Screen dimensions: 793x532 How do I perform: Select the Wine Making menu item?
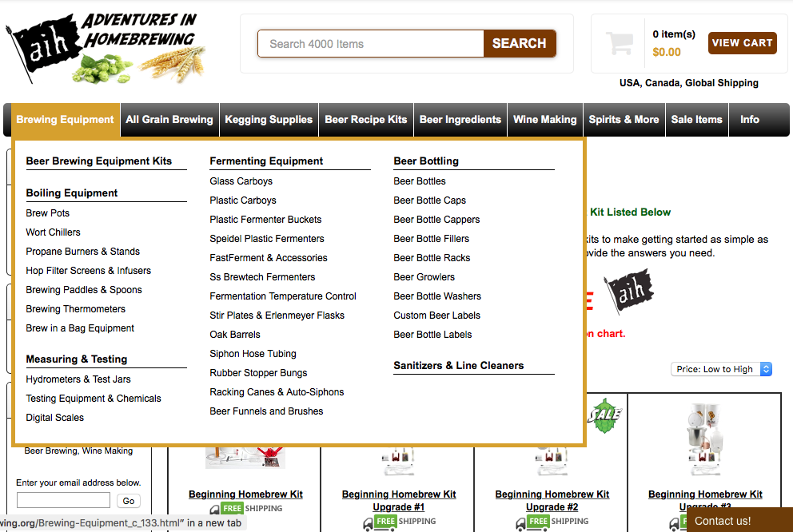click(544, 119)
